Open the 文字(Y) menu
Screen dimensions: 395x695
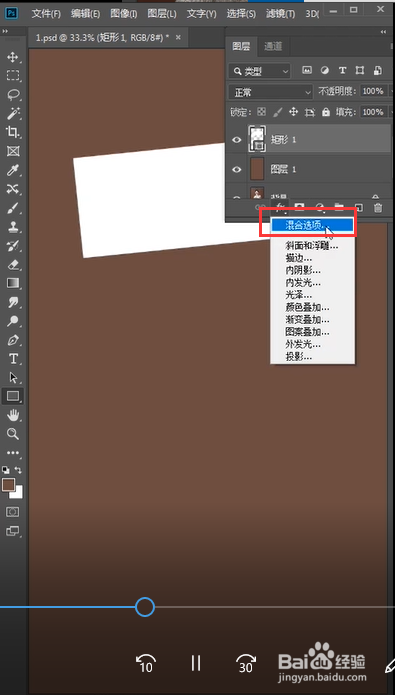tap(201, 14)
